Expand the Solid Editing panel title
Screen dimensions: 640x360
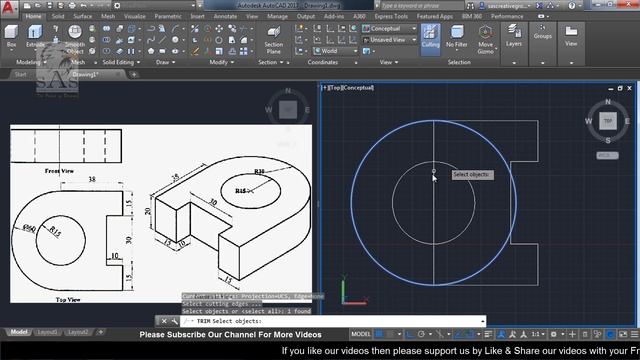click(x=121, y=62)
